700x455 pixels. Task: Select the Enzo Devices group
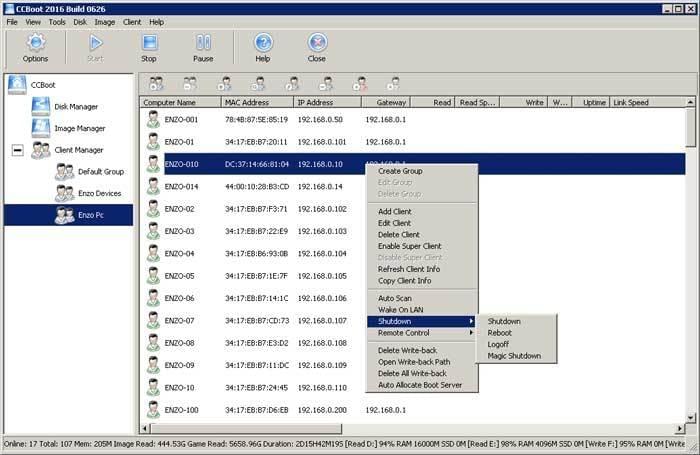click(x=99, y=193)
